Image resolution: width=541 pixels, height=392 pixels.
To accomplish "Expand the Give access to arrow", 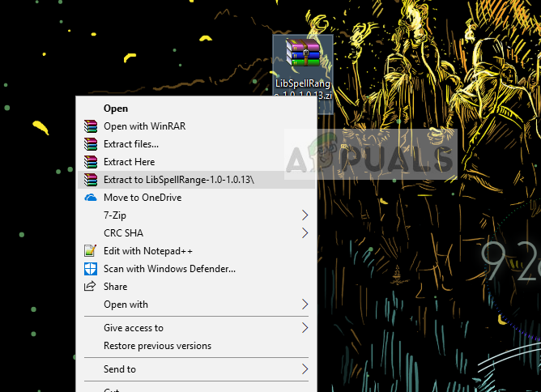I will (305, 328).
